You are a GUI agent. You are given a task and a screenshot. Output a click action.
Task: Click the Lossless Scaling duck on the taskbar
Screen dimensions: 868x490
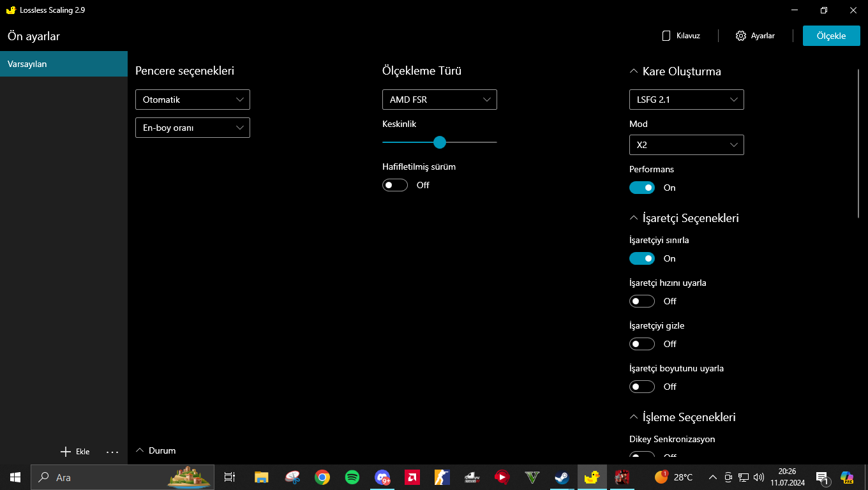tap(592, 477)
